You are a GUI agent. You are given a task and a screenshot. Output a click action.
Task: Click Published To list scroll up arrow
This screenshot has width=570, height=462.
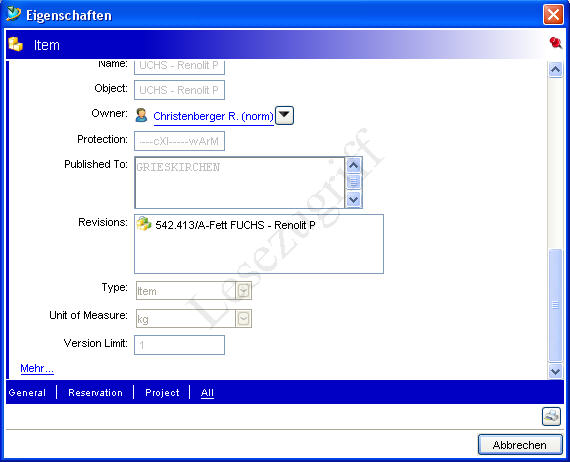(x=353, y=165)
